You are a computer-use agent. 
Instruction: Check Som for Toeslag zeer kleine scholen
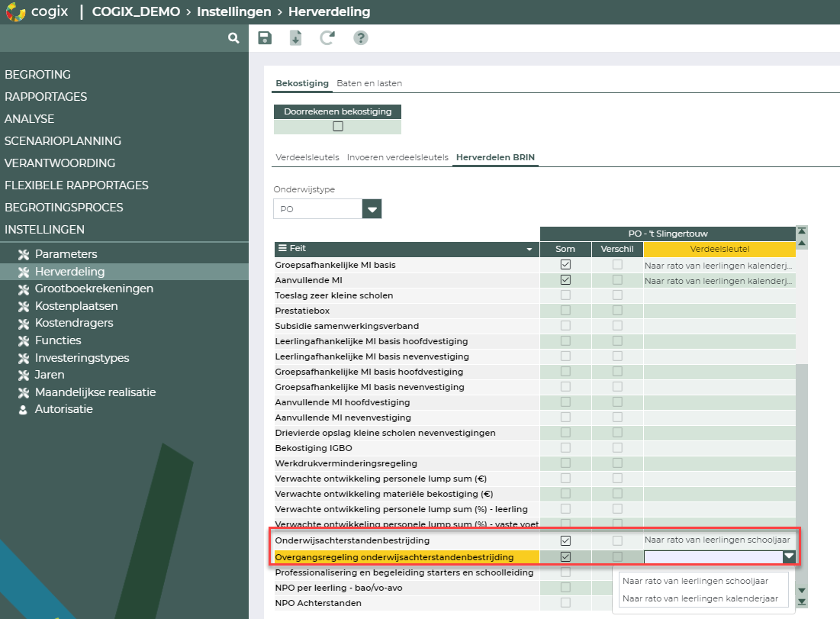click(x=565, y=295)
